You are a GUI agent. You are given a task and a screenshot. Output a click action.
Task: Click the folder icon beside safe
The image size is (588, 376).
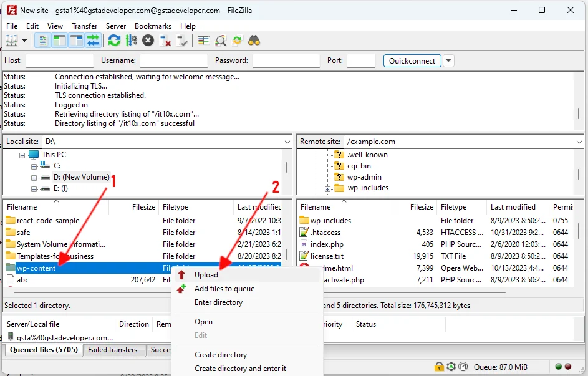11,233
